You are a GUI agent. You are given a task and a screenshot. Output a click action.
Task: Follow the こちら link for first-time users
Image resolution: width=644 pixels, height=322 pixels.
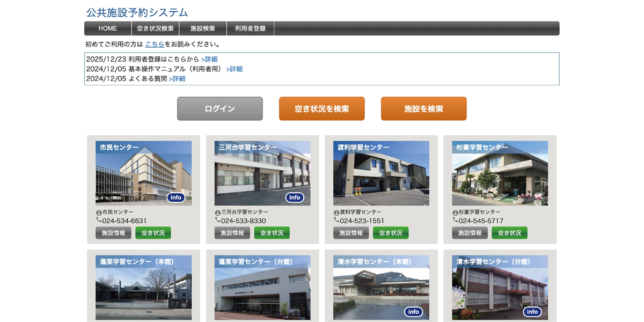155,44
